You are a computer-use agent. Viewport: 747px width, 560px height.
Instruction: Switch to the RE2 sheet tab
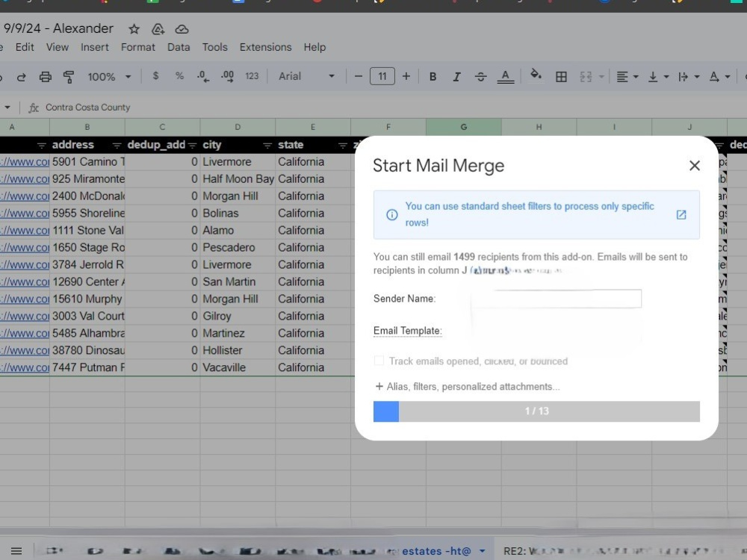[x=619, y=551]
